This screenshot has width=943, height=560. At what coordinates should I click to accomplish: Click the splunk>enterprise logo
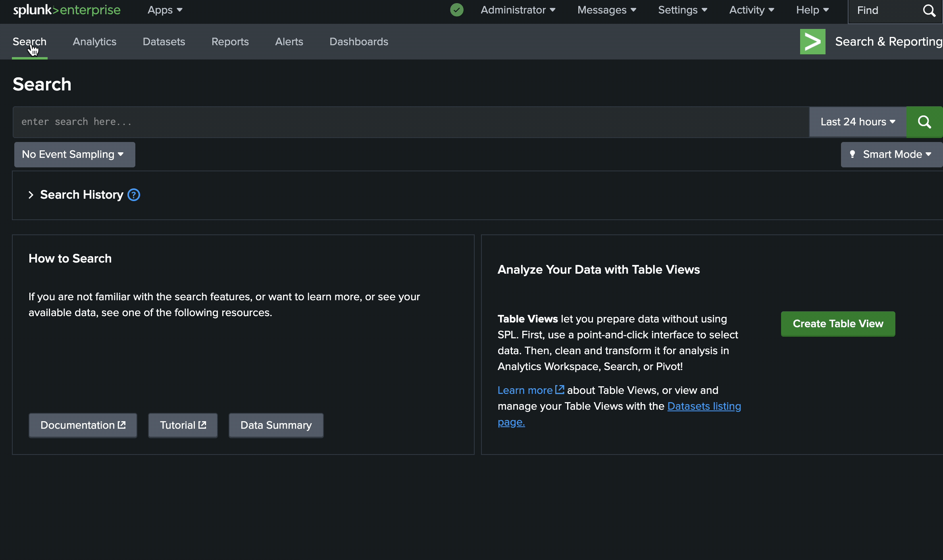tap(67, 10)
